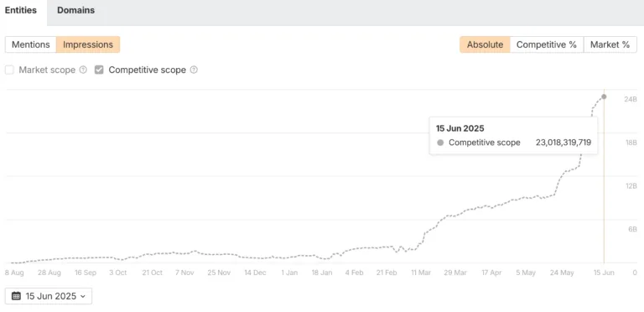Click the chevron arrow on date selector
Viewport: 644px width, 312px height.
(83, 296)
